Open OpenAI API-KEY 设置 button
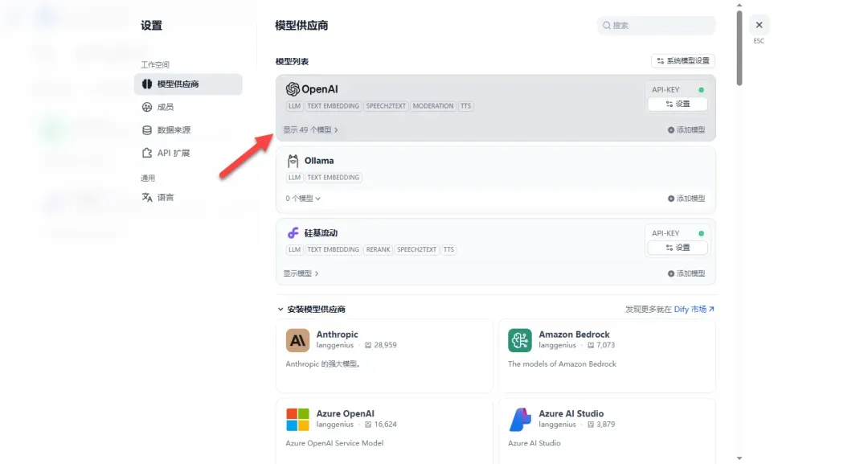Screen dimensions: 868x464 pos(678,104)
